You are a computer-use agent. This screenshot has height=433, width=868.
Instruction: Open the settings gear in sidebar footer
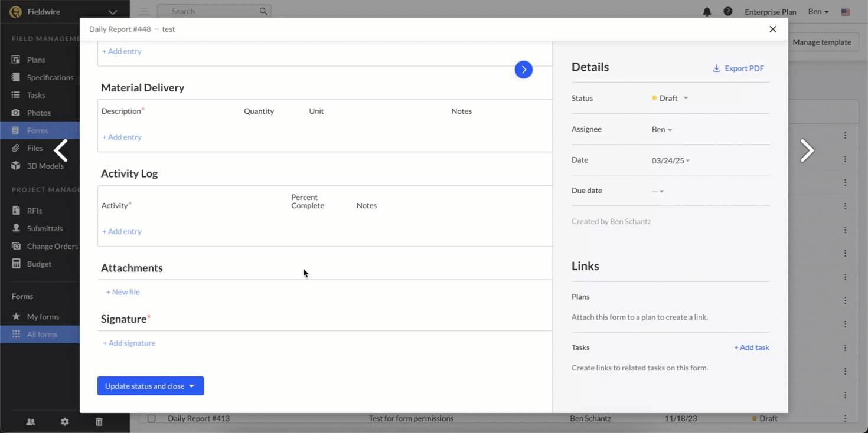[x=65, y=421]
